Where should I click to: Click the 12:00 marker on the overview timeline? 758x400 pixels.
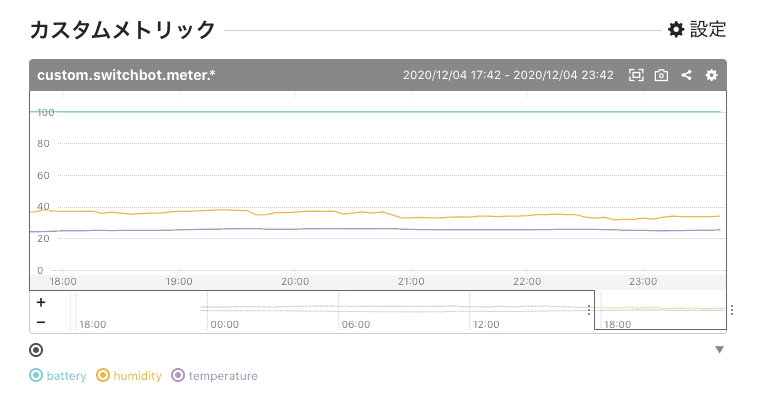486,324
